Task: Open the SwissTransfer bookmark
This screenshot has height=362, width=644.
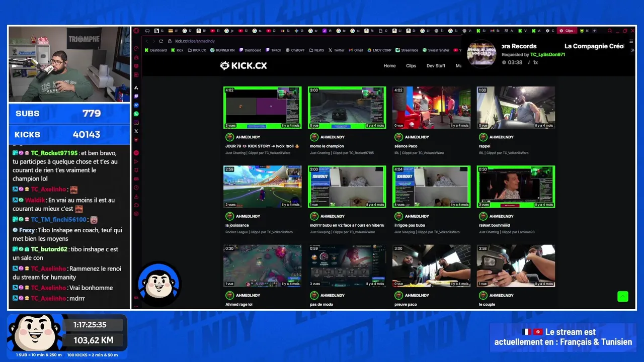Action: coord(436,50)
